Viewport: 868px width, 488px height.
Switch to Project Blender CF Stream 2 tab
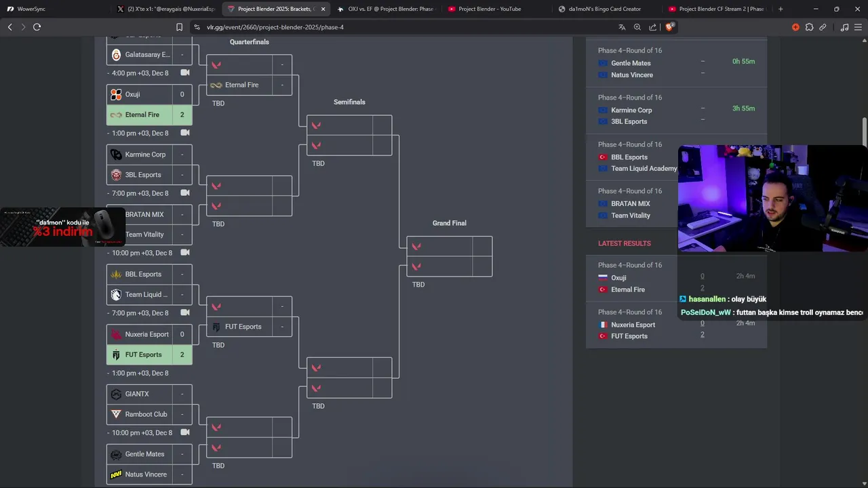717,9
